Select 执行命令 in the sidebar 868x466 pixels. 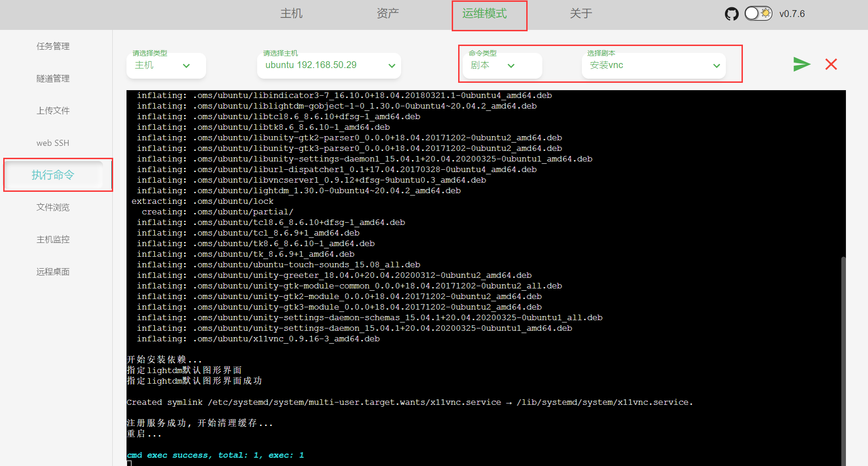[53, 175]
